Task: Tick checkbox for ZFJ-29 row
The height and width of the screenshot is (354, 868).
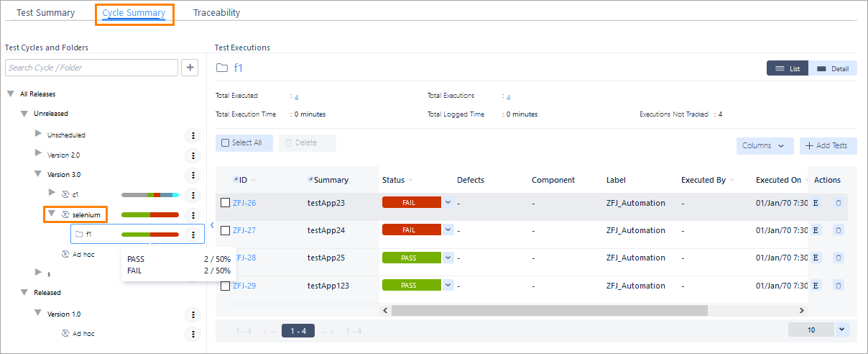Action: [226, 286]
